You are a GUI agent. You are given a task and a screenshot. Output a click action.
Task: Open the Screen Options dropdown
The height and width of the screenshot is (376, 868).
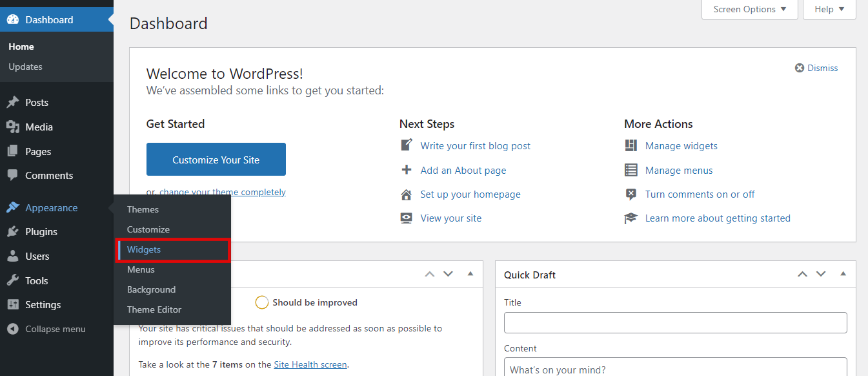749,9
